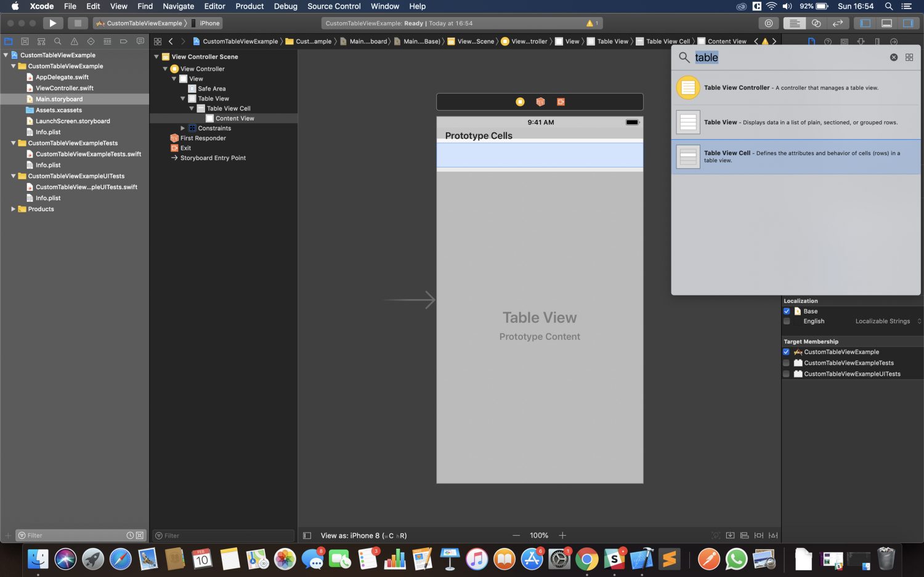Zoom out the storyboard canvas

pos(516,536)
